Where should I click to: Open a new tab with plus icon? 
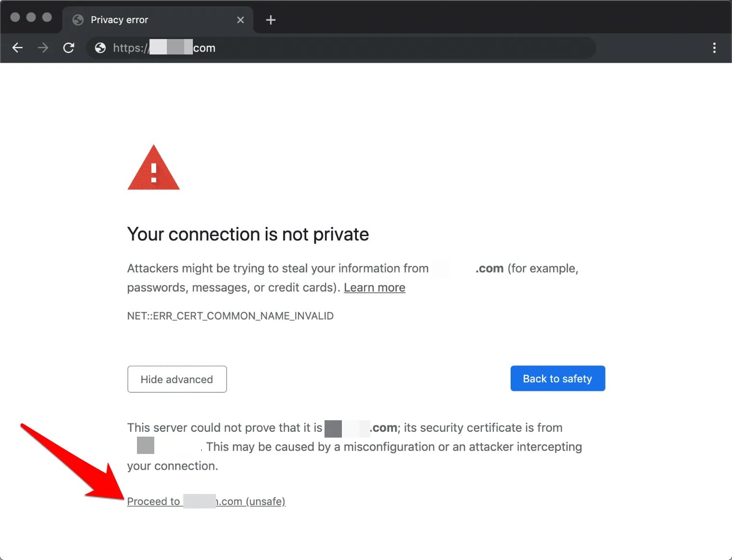[x=271, y=20]
